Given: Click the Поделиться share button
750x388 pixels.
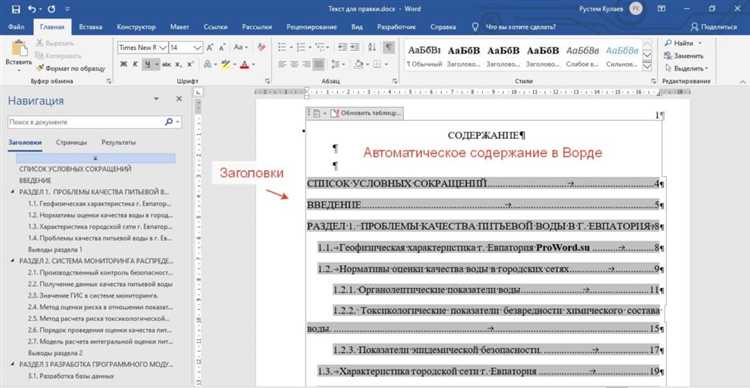Looking at the screenshot, I should tap(715, 27).
